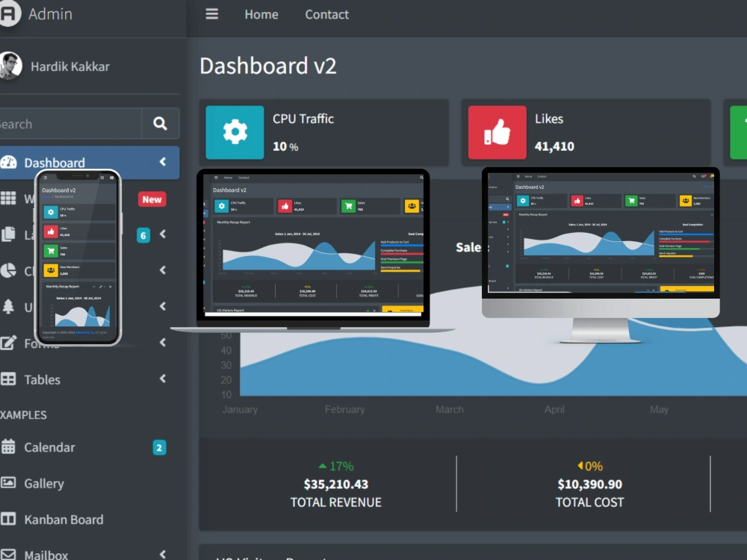Screen dimensions: 747x560
Task: Click the $10,390.90 cost value
Action: pyautogui.click(x=590, y=485)
